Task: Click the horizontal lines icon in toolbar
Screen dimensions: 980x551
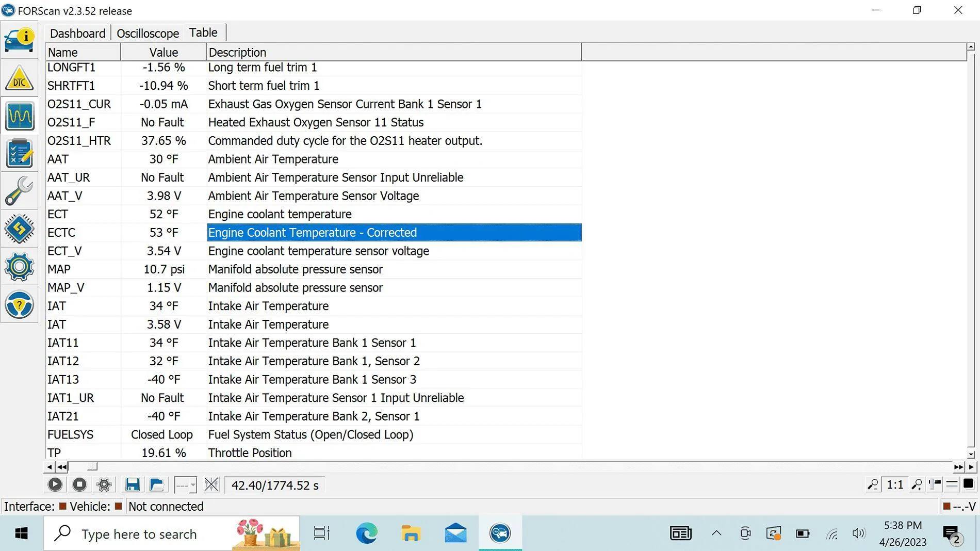Action: point(952,484)
